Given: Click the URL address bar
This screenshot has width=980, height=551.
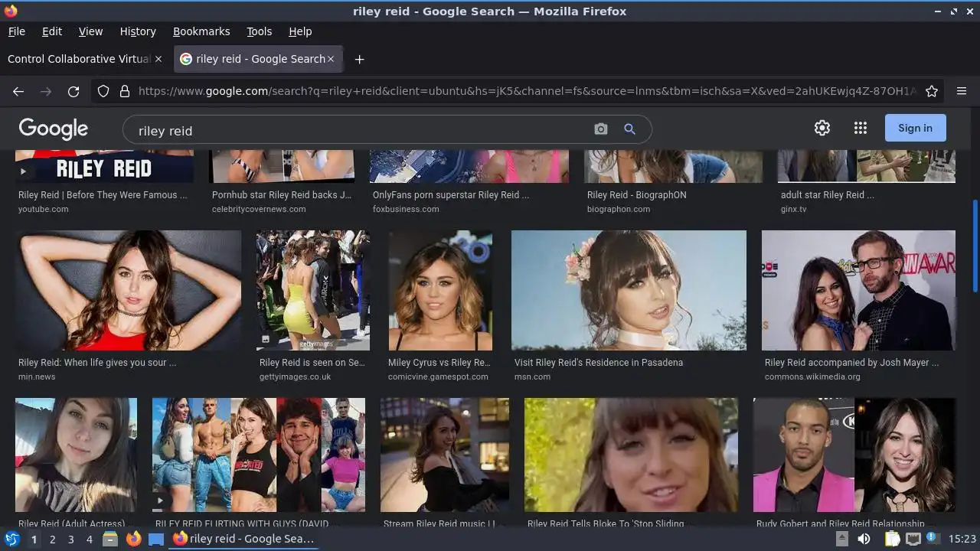Looking at the screenshot, I should coord(527,91).
